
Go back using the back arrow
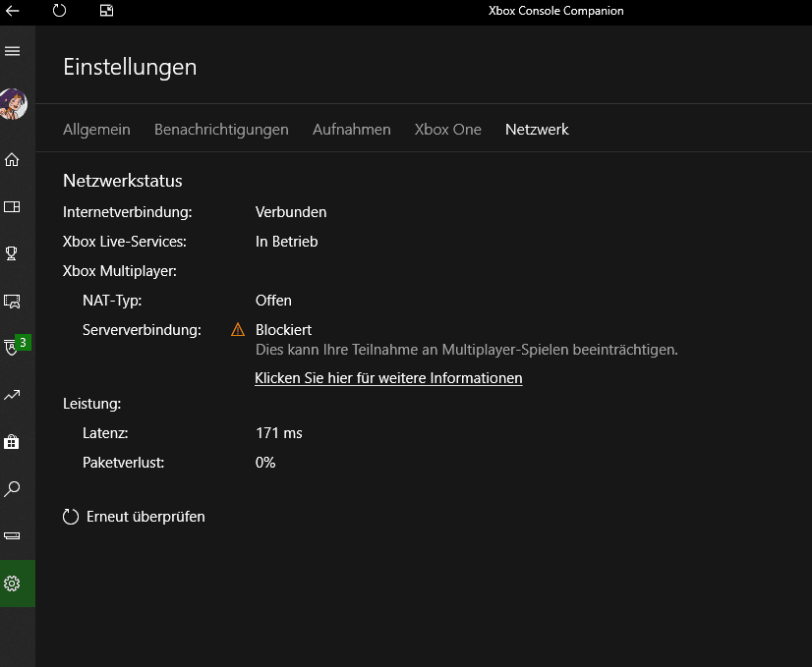13,11
